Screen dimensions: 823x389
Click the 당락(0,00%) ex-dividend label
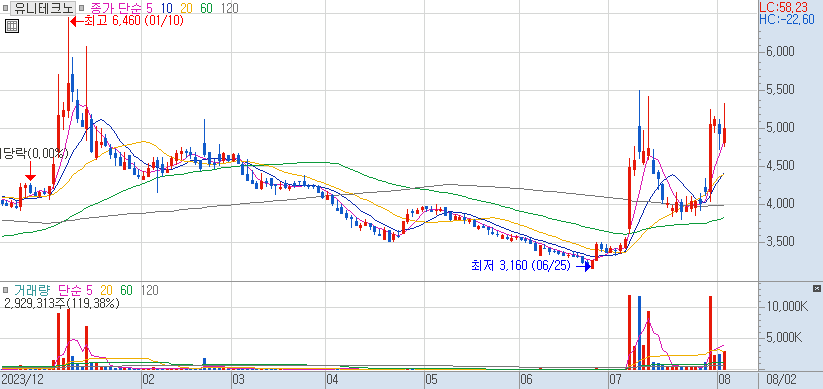34,154
